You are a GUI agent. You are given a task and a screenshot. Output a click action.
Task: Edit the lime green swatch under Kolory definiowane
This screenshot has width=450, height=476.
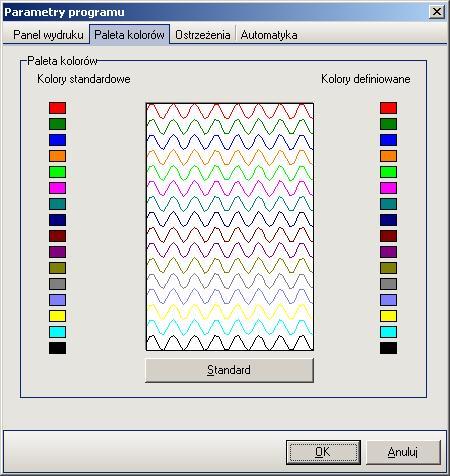pyautogui.click(x=388, y=172)
